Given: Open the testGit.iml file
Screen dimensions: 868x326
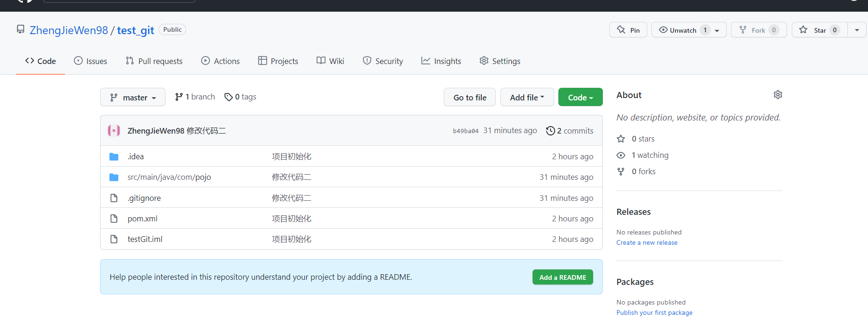Looking at the screenshot, I should (x=145, y=239).
